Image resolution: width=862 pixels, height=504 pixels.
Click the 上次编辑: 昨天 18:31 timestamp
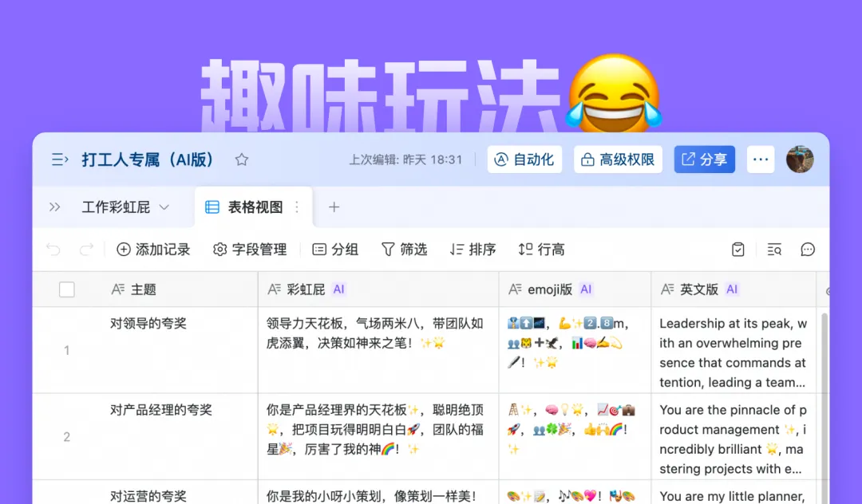pyautogui.click(x=405, y=159)
